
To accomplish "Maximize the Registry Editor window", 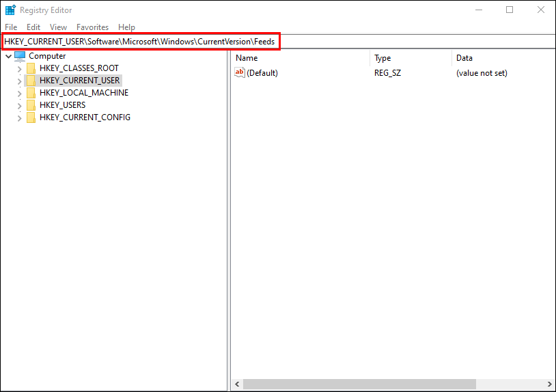I will coord(510,10).
